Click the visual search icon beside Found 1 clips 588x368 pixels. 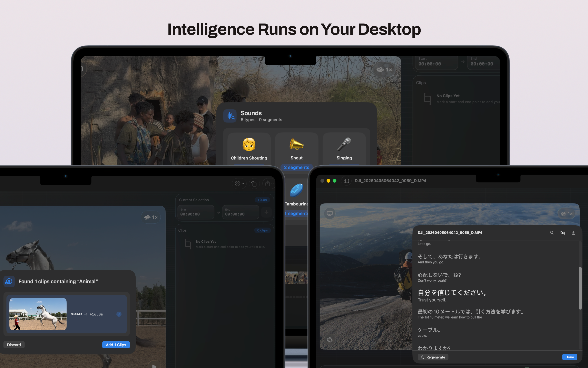click(x=9, y=281)
